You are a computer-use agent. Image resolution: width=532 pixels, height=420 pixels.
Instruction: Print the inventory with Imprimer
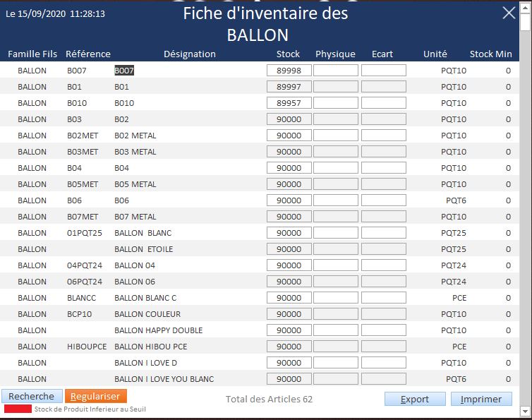[x=481, y=399]
